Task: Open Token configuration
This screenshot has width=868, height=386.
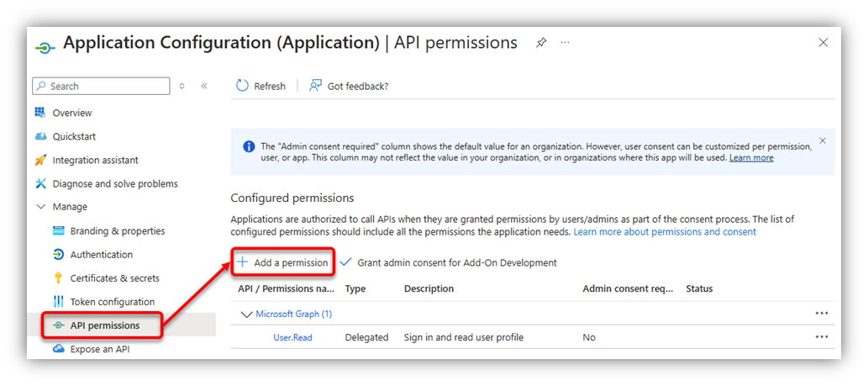Action: click(x=113, y=302)
